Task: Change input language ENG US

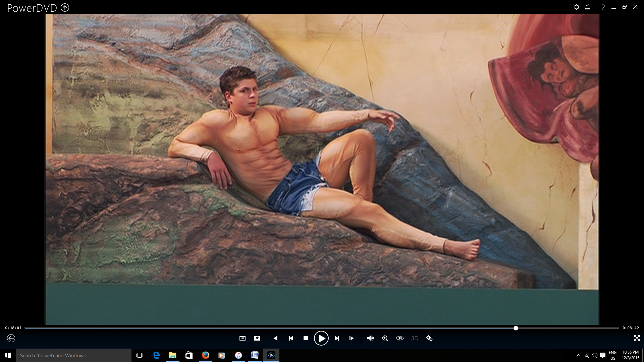Action: point(613,355)
